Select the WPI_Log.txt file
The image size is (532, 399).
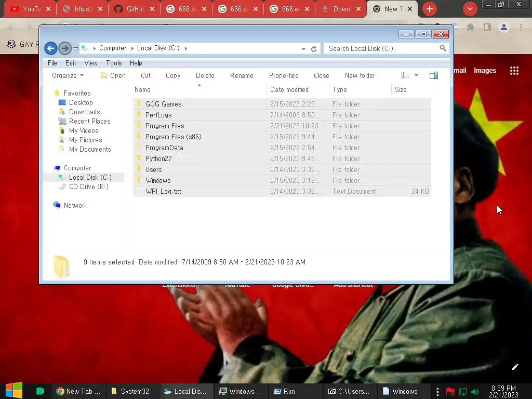[282, 191]
